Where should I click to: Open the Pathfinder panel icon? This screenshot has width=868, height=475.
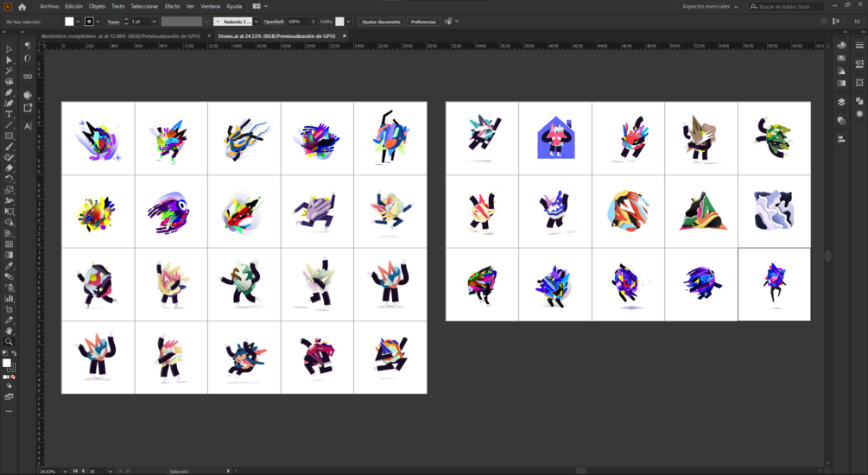[x=859, y=101]
